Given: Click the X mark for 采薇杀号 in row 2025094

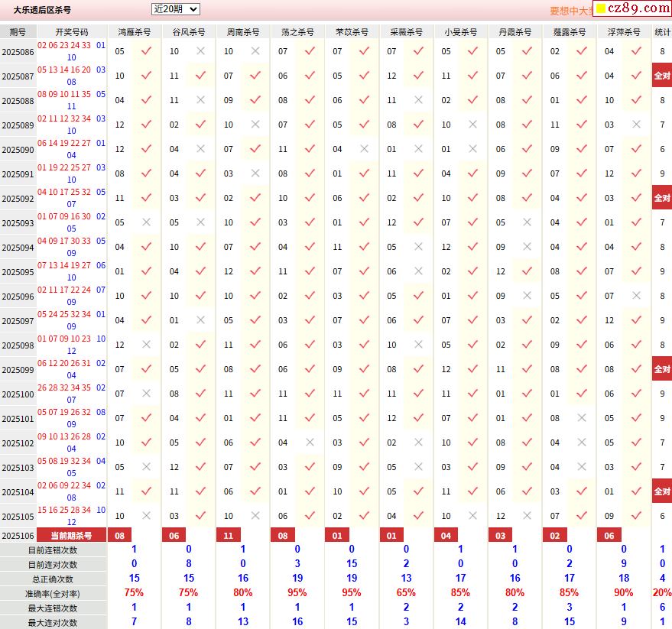Looking at the screenshot, I should point(418,246).
